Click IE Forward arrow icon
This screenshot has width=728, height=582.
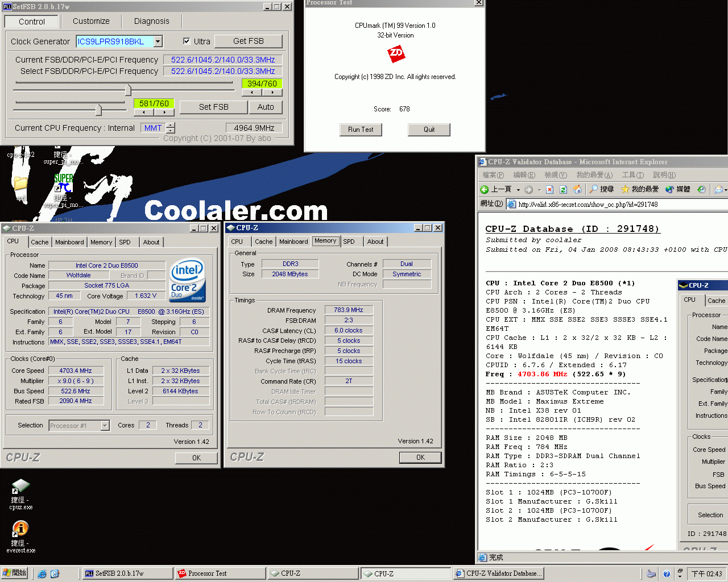[529, 189]
